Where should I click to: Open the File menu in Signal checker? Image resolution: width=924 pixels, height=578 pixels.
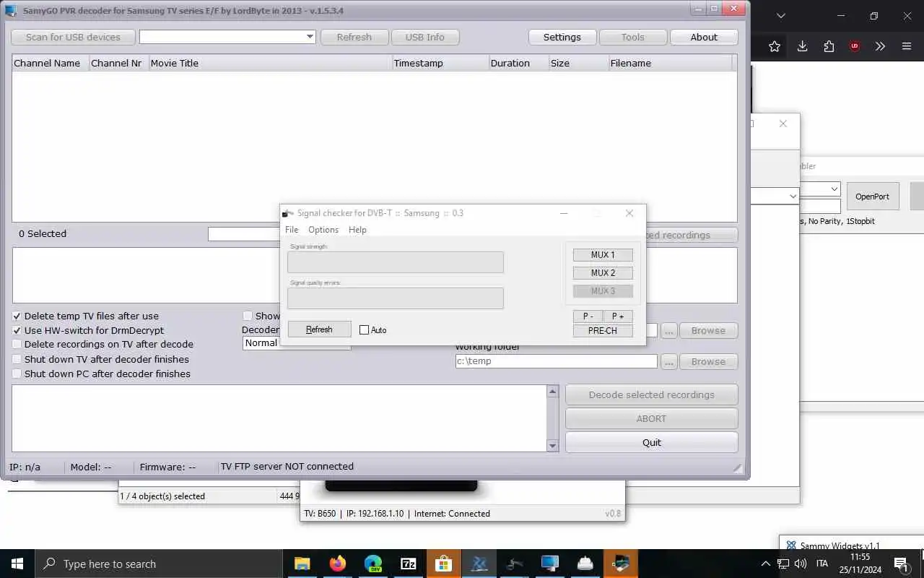pos(292,230)
